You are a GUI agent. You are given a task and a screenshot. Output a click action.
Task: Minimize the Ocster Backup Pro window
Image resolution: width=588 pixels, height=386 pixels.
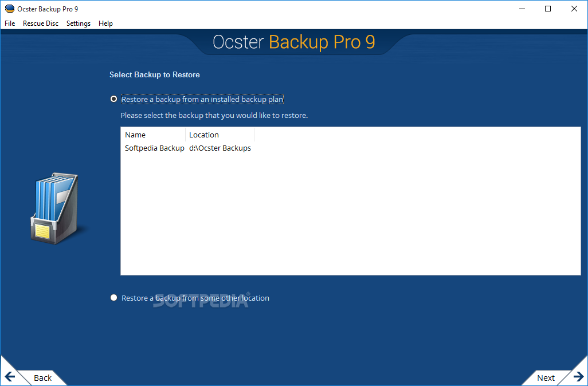522,9
